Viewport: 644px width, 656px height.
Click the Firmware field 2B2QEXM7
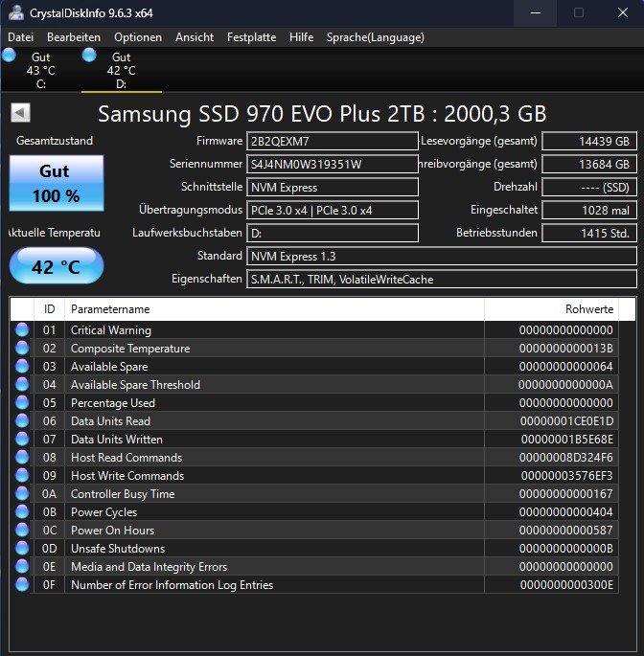(x=333, y=141)
